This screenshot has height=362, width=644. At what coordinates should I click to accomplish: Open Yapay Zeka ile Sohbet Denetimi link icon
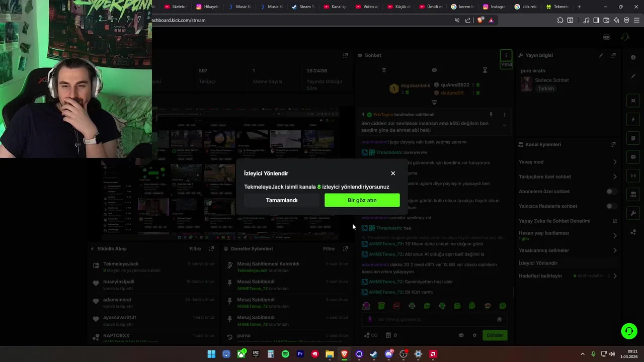click(614, 221)
